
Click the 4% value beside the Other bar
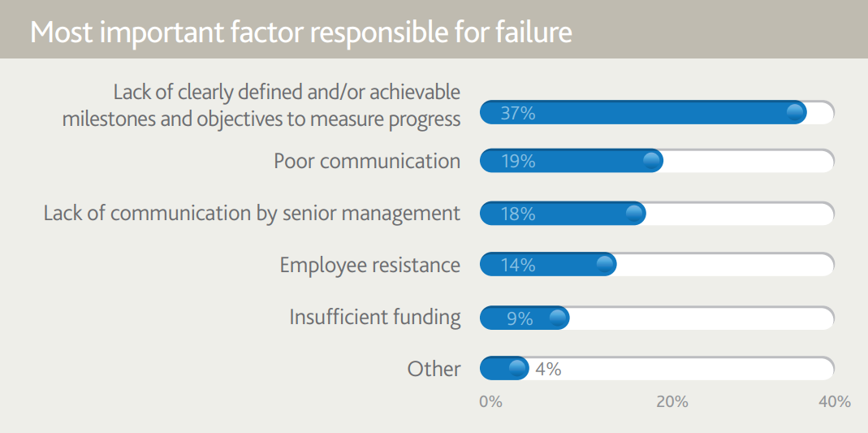548,369
